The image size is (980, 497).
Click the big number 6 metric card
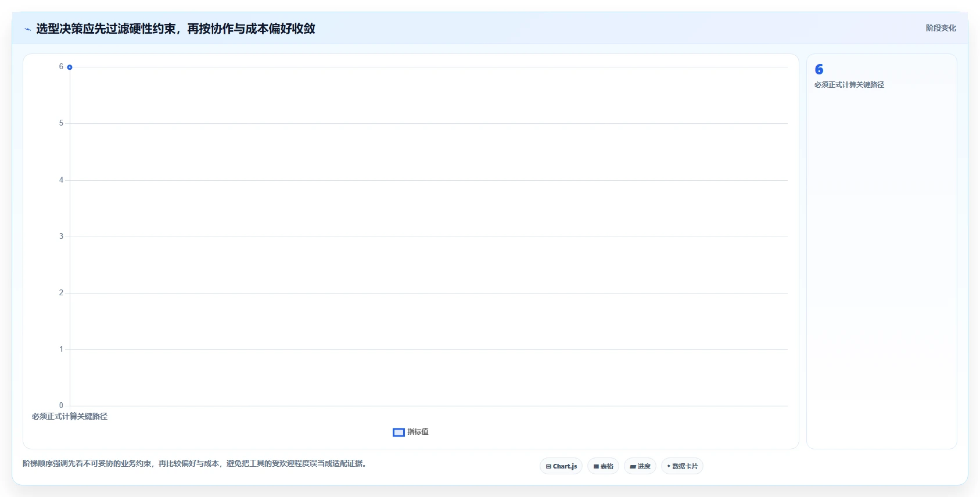click(819, 69)
